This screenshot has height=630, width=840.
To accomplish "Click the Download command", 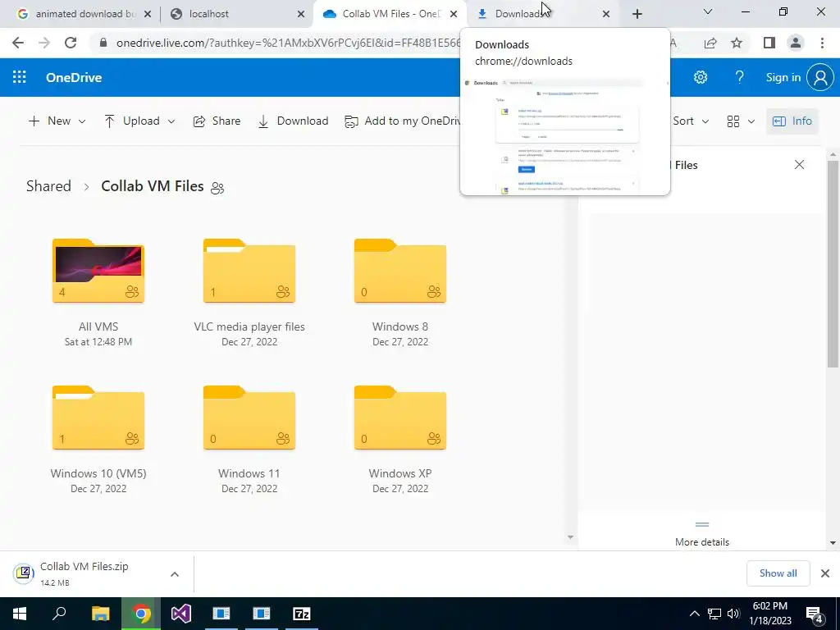I will (x=293, y=121).
